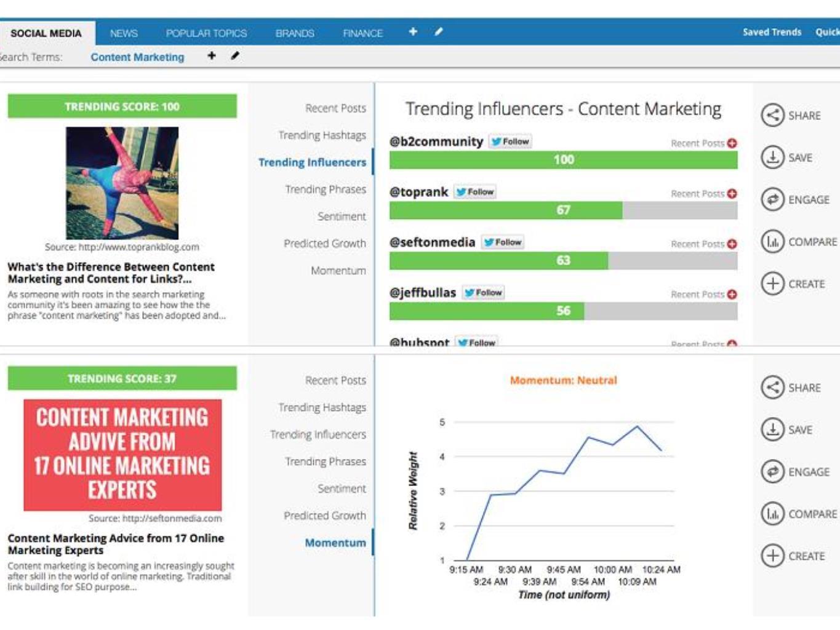Image resolution: width=840 pixels, height=630 pixels.
Task: Add a search term with the plus icon
Action: [211, 56]
